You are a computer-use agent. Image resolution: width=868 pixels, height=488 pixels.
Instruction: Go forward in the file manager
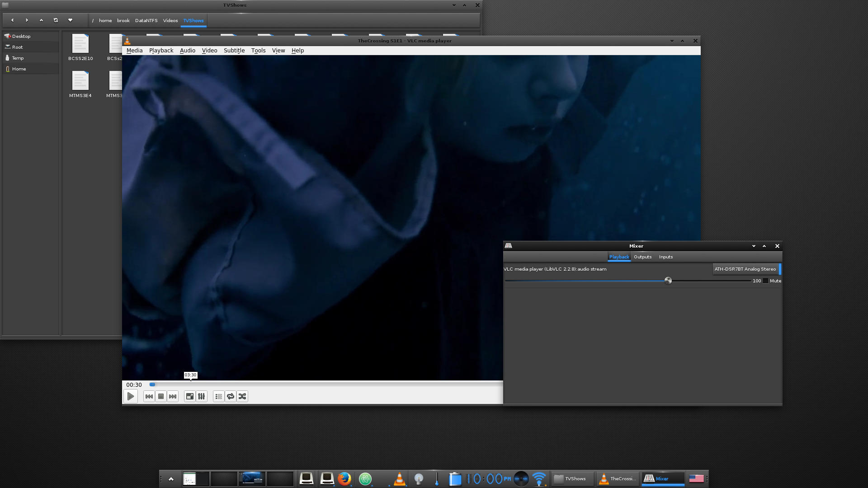[27, 20]
